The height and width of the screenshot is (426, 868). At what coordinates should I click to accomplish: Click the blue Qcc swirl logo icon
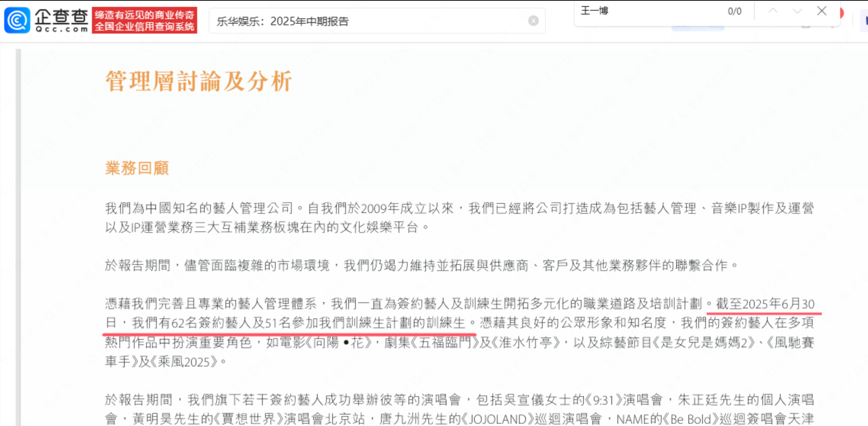[x=17, y=20]
